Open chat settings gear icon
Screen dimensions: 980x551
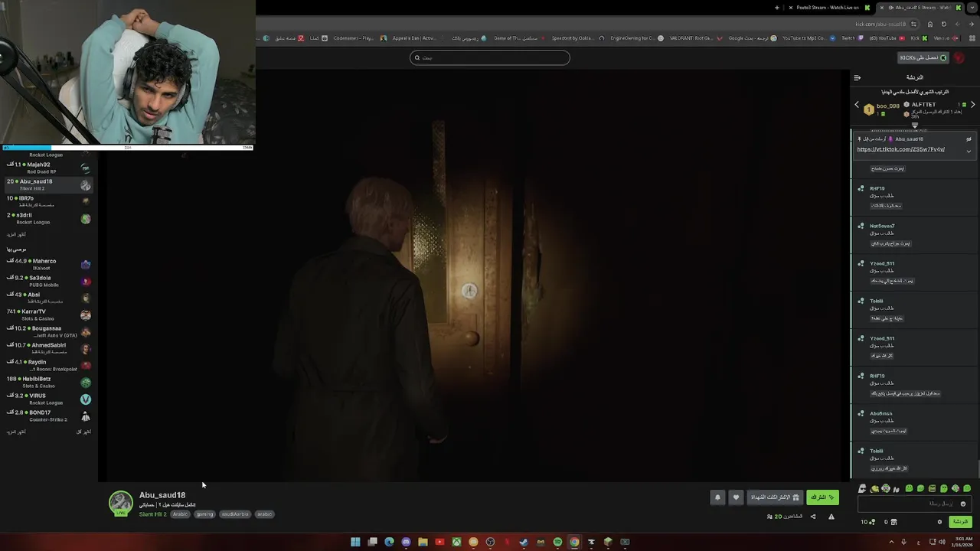point(939,522)
